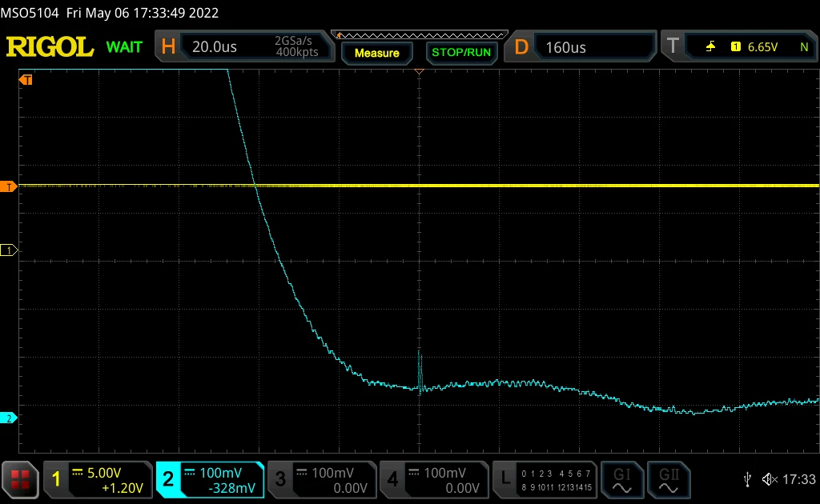Viewport: 820px width, 504px height.
Task: Open function generator GI
Action: (x=621, y=480)
